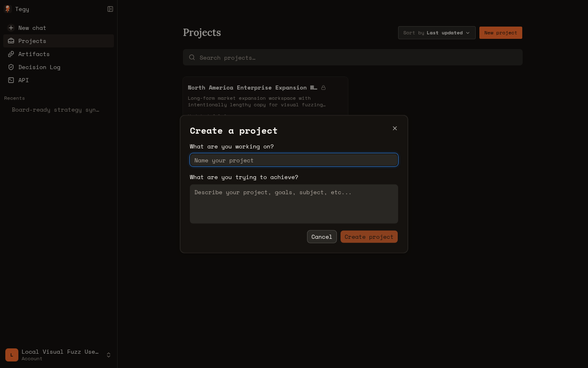Click 'What are you trying to achieve?' label
Screen dimensions: 588x368
click(x=244, y=177)
